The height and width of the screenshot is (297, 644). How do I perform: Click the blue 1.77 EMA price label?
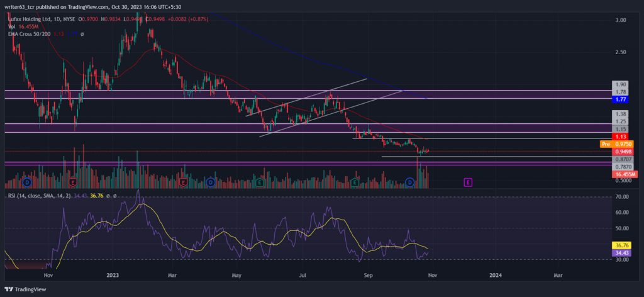[619, 99]
